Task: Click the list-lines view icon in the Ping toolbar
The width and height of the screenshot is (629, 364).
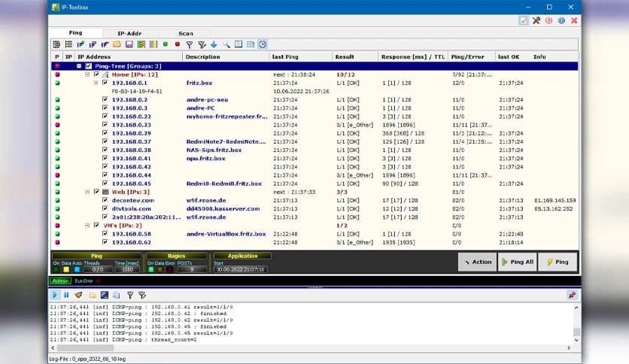Action: pos(68,44)
